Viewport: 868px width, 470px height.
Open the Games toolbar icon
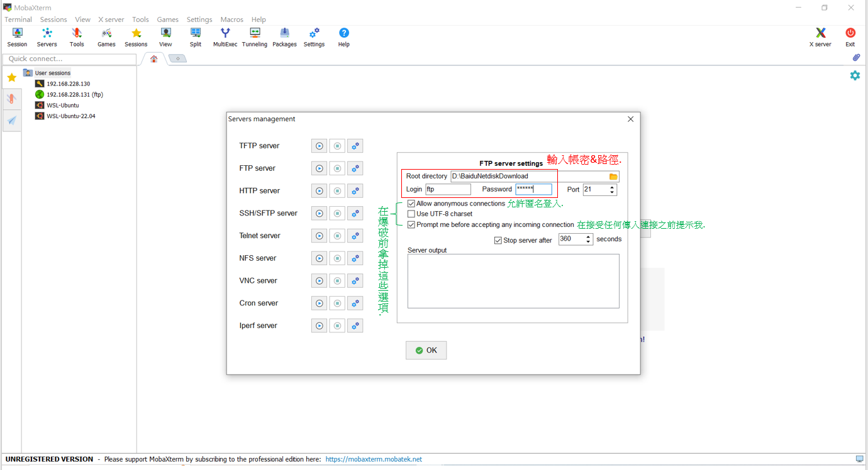click(x=106, y=37)
